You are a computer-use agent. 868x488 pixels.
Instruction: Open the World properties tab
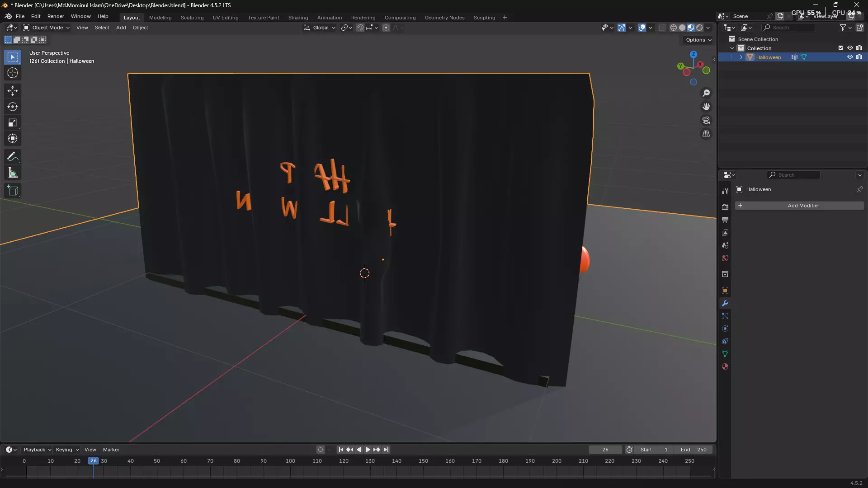pyautogui.click(x=725, y=258)
